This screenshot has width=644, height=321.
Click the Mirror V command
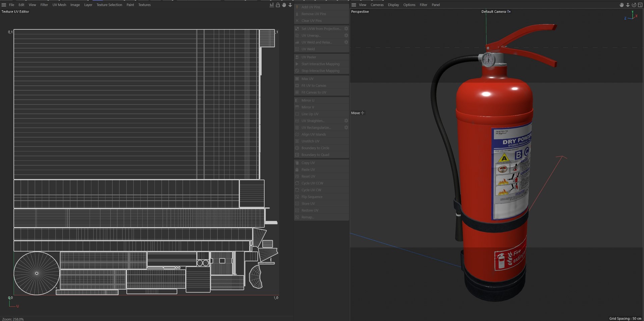click(322, 107)
